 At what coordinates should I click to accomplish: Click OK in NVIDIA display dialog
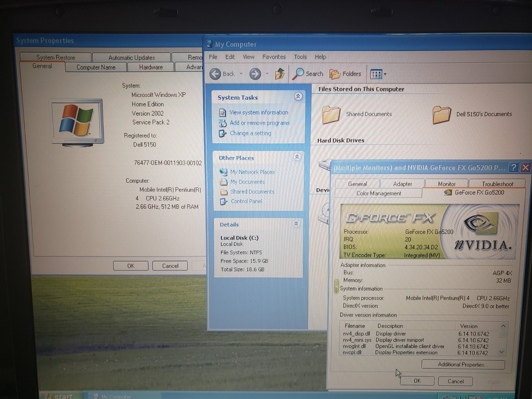click(417, 381)
